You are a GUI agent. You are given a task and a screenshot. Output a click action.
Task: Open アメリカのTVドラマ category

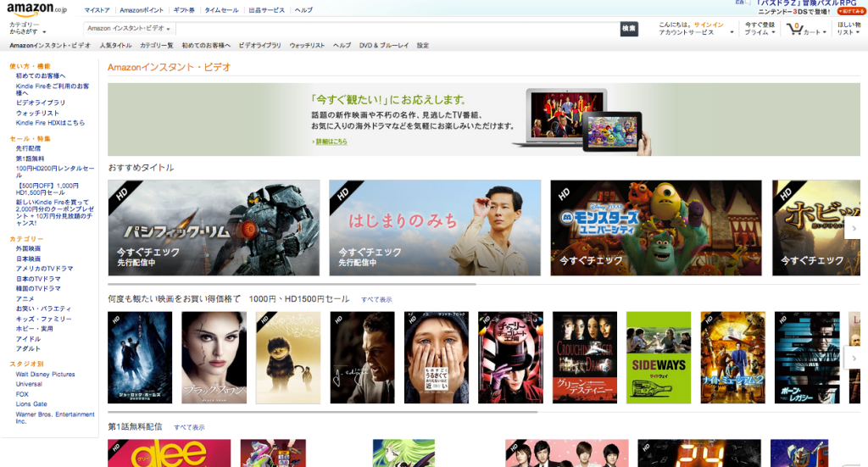(44, 269)
